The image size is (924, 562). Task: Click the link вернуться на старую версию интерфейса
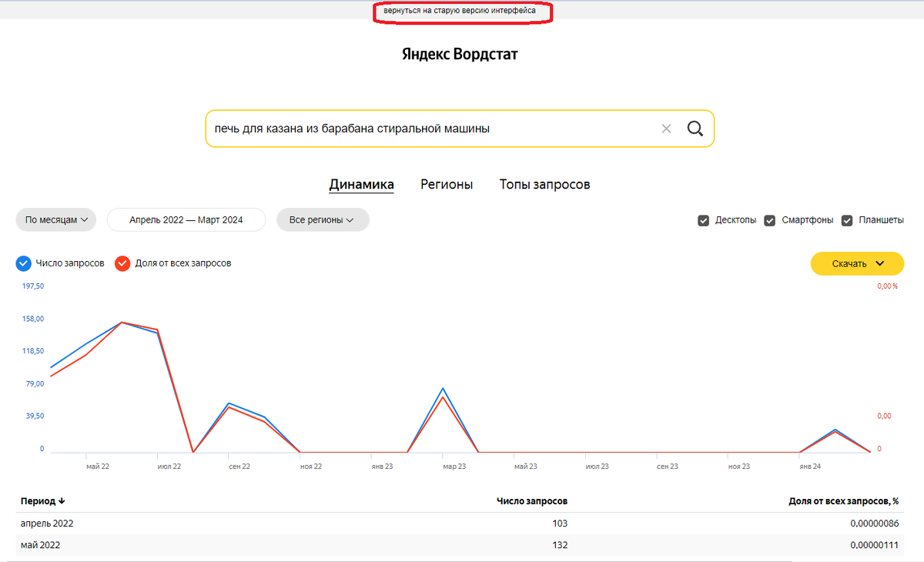click(x=460, y=11)
